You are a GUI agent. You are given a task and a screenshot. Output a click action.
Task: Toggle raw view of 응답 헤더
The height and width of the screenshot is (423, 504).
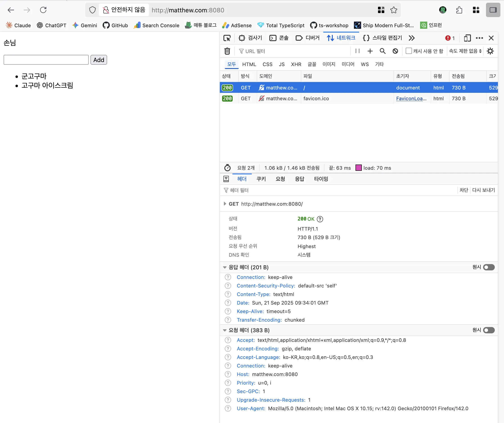(x=489, y=267)
